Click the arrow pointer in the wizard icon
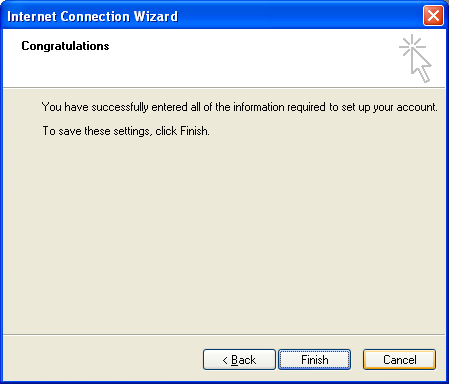 (421, 67)
